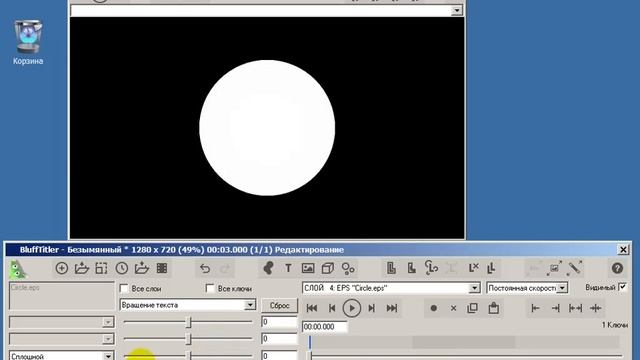Open the resolution frame icon

click(101, 268)
